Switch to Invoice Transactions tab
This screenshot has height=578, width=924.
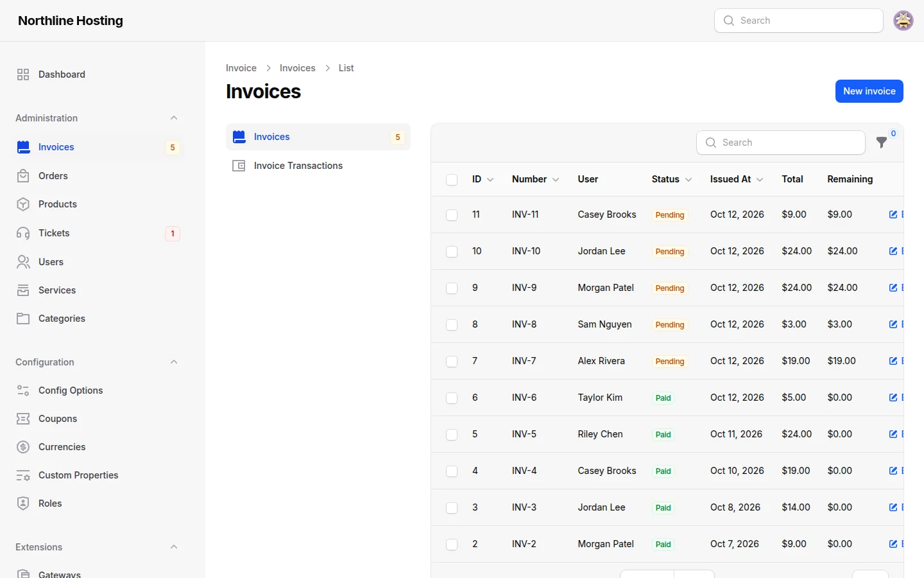pos(318,166)
